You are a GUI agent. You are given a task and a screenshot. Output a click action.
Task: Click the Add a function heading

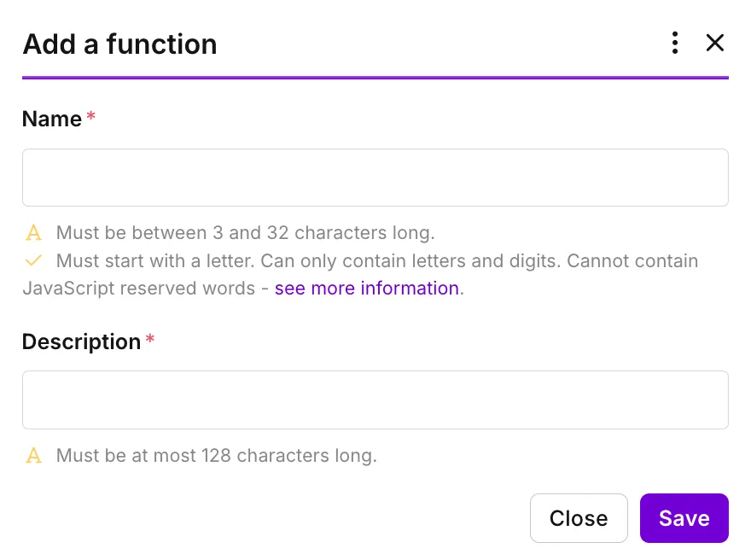tap(119, 44)
